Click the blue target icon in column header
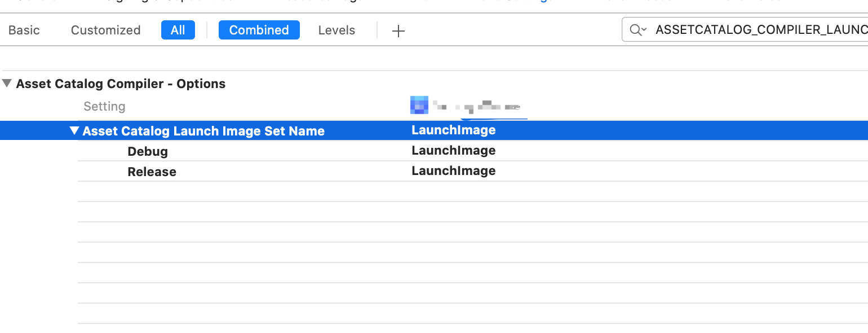Viewport: 868px width, 333px height. pos(419,105)
